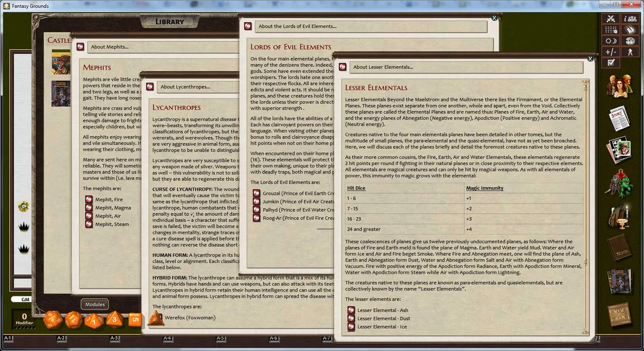The width and height of the screenshot is (644, 351).
Task: Click red link icon of Lords of Evil Elements window
Action: click(x=249, y=26)
